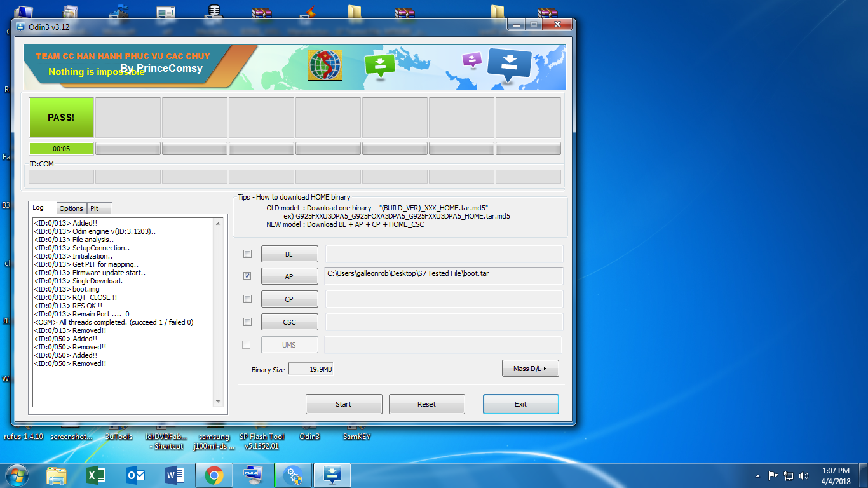Image resolution: width=868 pixels, height=488 pixels.
Task: Click the globe logo in Odin banner
Action: click(325, 65)
